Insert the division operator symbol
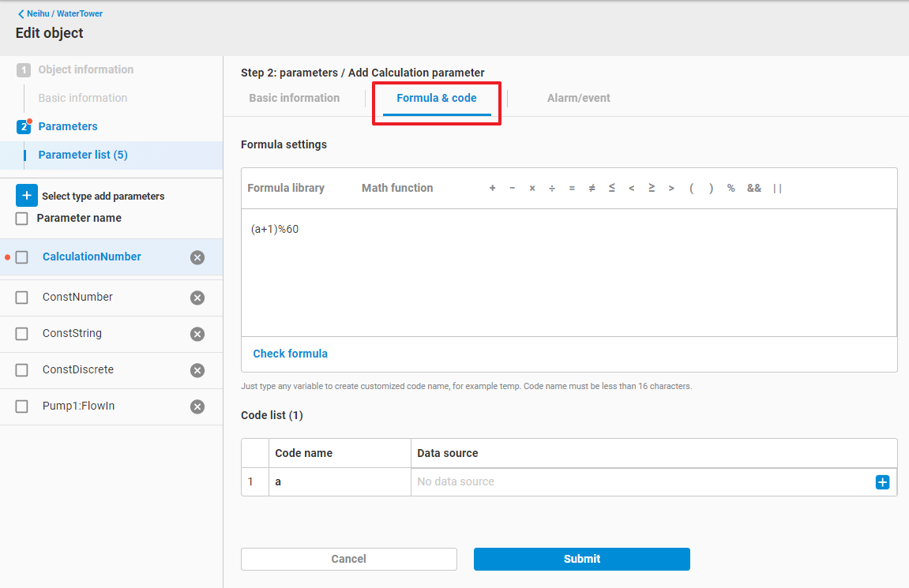 click(x=552, y=188)
